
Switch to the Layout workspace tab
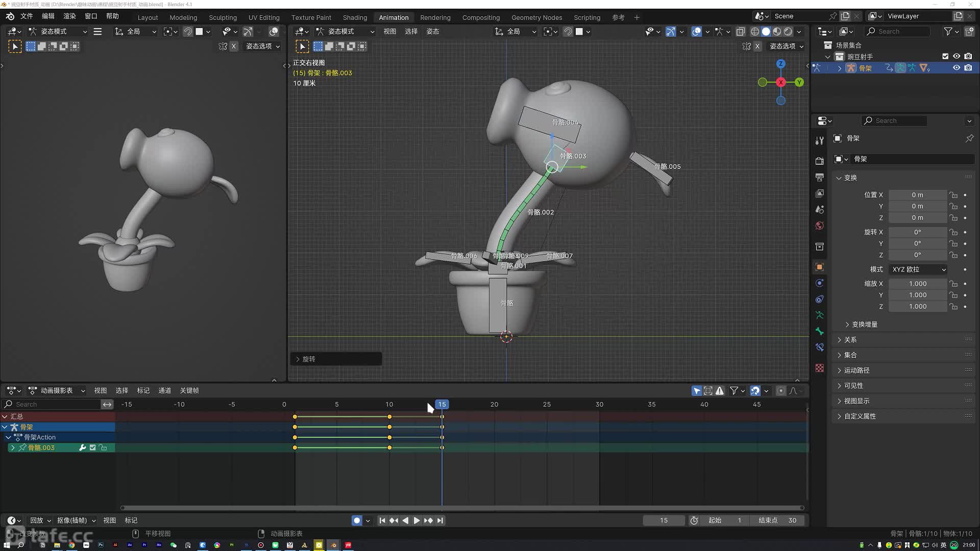[x=148, y=17]
